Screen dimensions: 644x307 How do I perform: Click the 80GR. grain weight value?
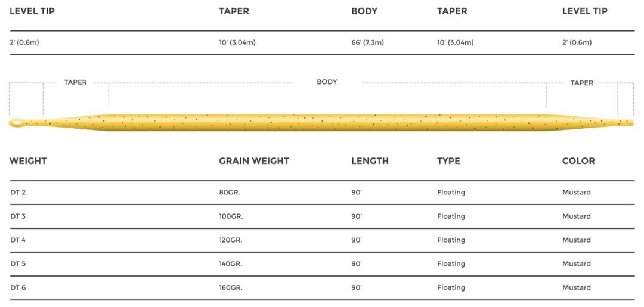tap(230, 193)
